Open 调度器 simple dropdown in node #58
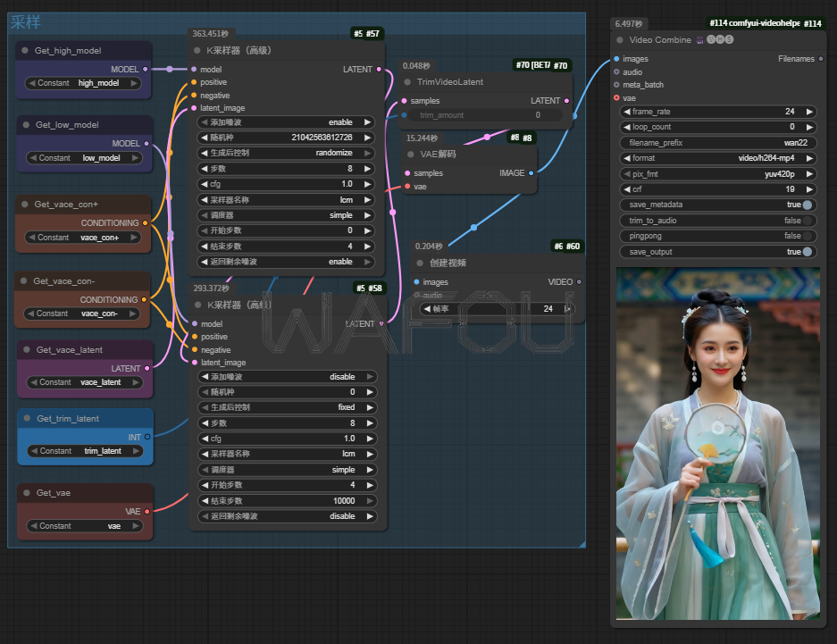Screen dimensions: 837x644 [x=287, y=470]
